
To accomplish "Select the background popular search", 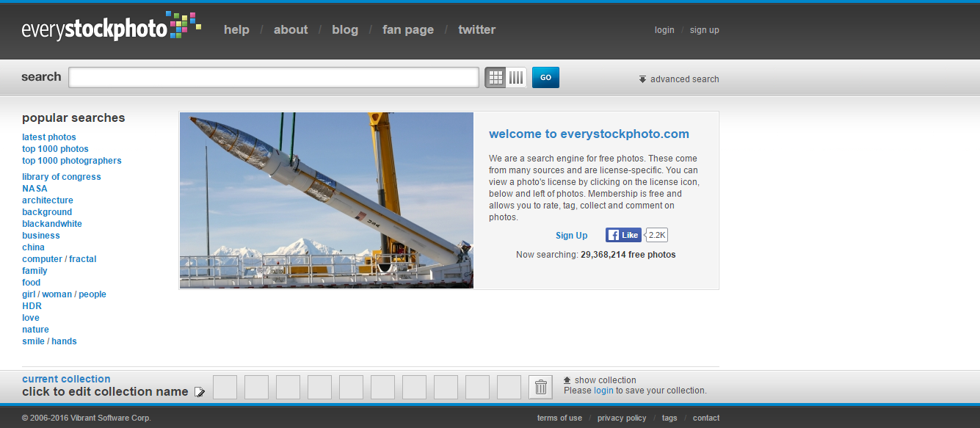I will 47,212.
